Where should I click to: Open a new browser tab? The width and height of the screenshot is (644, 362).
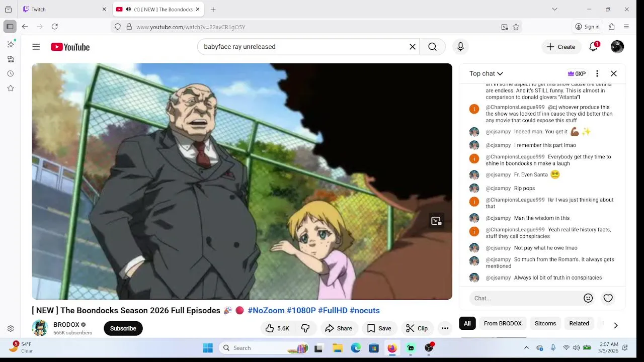213,9
